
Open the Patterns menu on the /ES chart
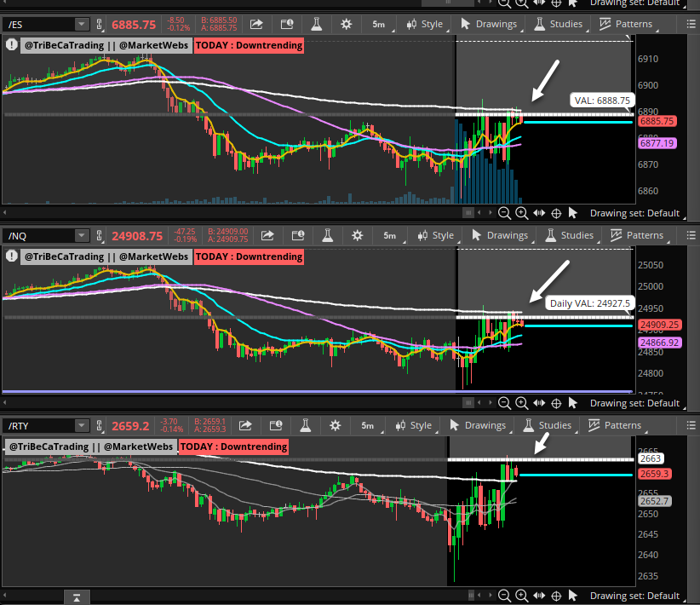point(626,24)
